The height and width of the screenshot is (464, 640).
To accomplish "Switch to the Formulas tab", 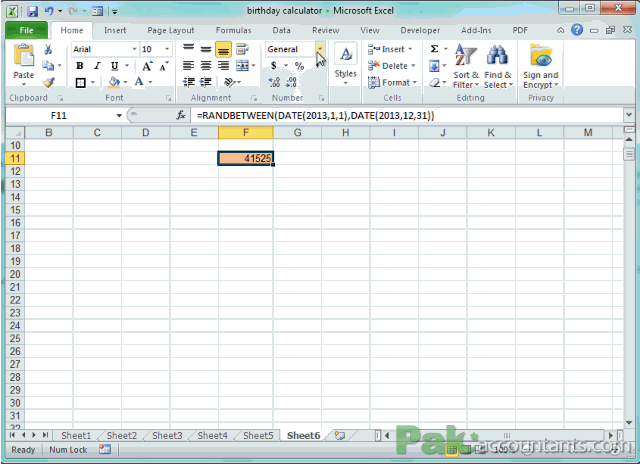I will tap(233, 30).
